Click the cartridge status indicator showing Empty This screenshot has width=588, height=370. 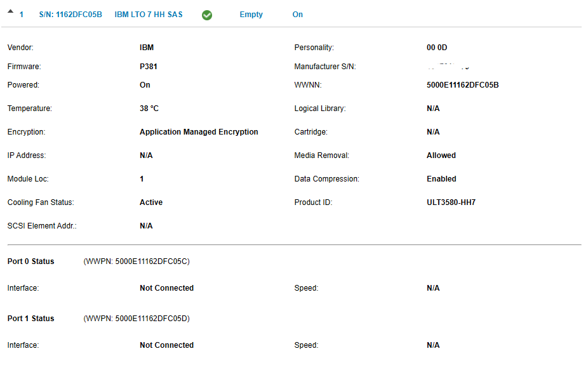tap(251, 14)
